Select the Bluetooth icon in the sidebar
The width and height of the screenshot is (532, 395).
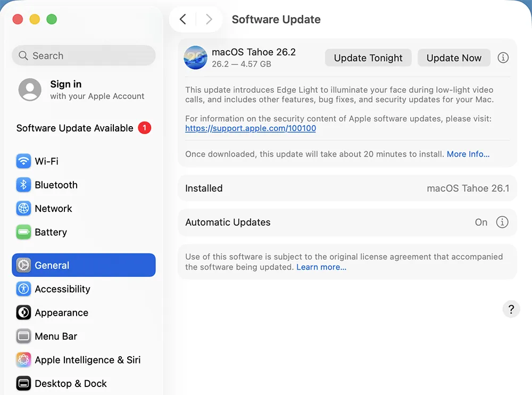point(23,185)
